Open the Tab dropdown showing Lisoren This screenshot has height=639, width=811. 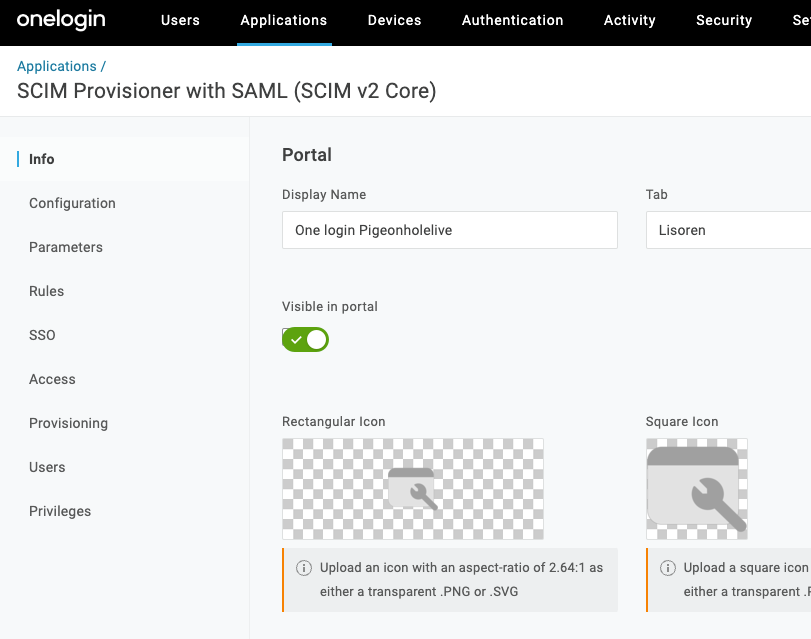pyautogui.click(x=728, y=230)
